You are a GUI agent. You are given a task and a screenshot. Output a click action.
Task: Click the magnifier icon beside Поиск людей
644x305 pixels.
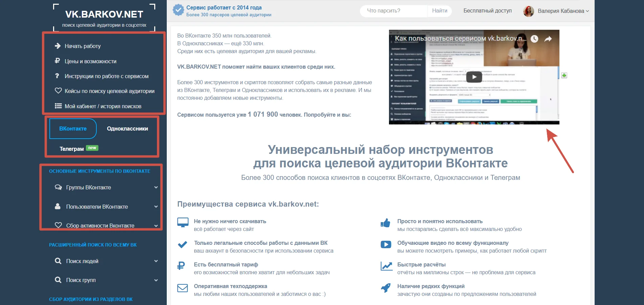click(x=58, y=261)
